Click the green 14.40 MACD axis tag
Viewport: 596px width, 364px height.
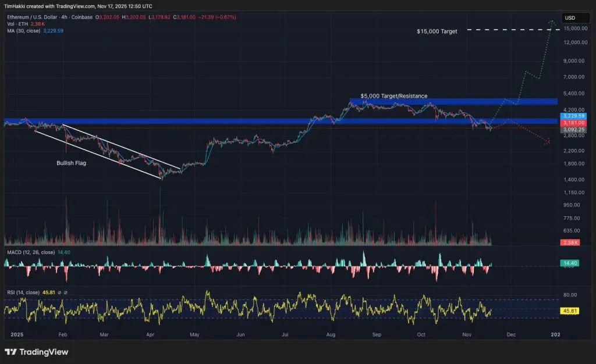[570, 263]
